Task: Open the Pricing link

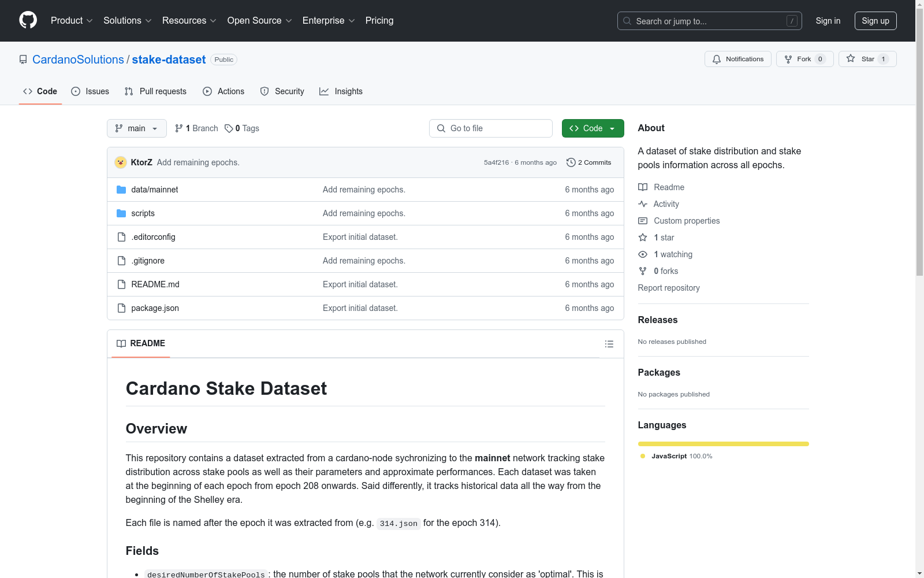Action: click(x=379, y=21)
